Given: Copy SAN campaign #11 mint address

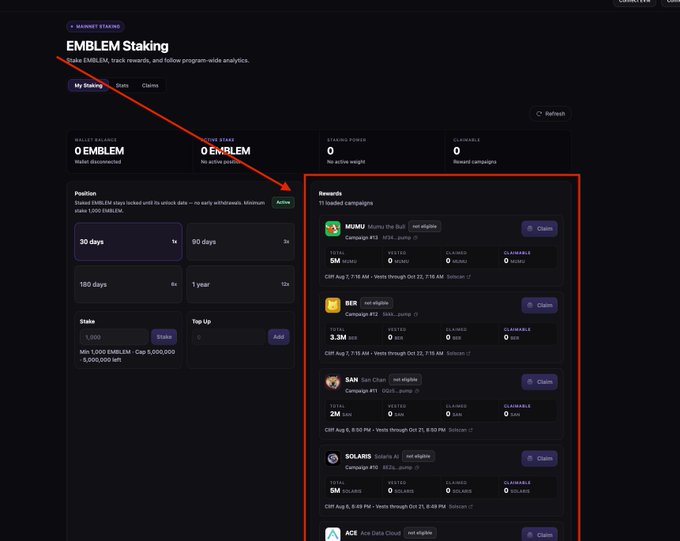Looking at the screenshot, I should pos(417,391).
